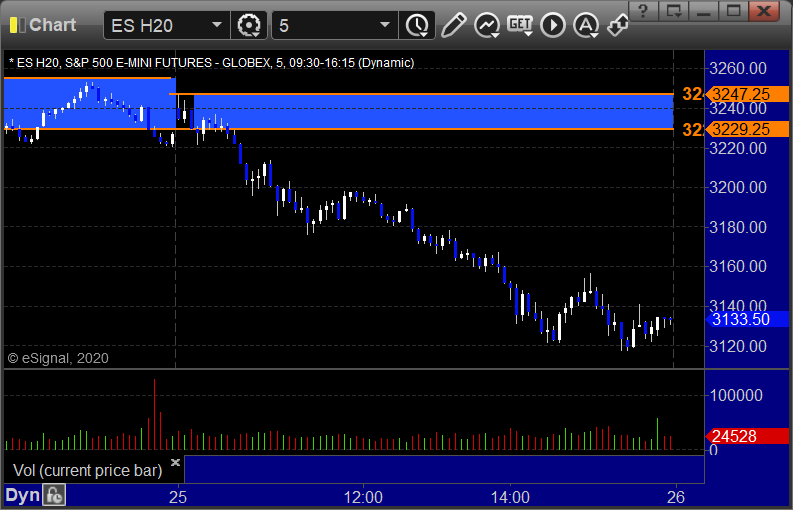Click the 26 date axis label
This screenshot has height=510, width=793.
coord(676,497)
